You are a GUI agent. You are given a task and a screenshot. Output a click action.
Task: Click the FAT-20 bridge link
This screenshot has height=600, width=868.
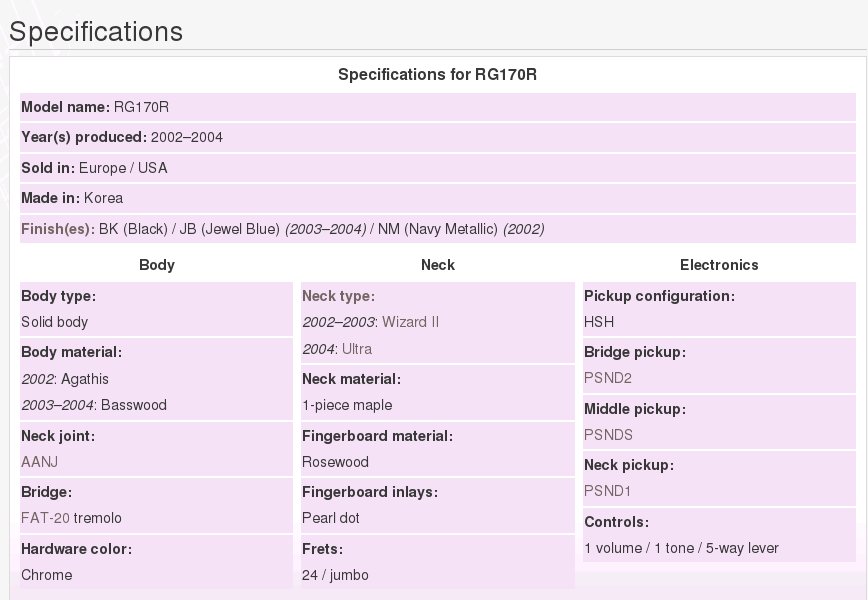click(x=45, y=518)
